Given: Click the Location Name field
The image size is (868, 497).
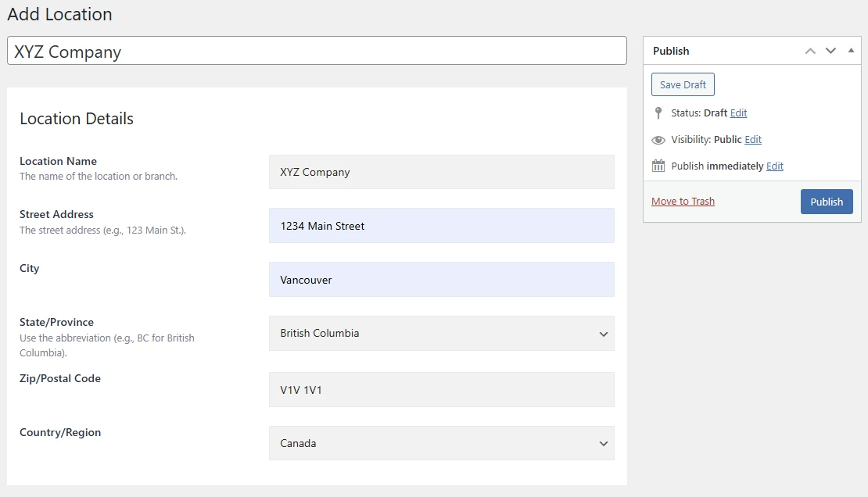Looking at the screenshot, I should [x=442, y=172].
